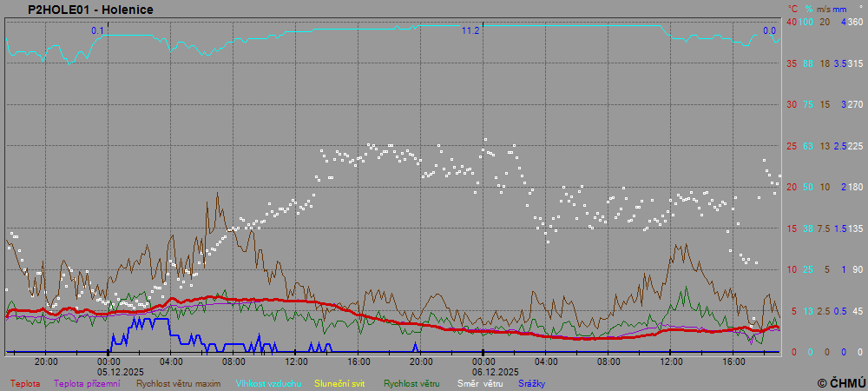Click the green Rychlost větru legend label

(x=411, y=383)
